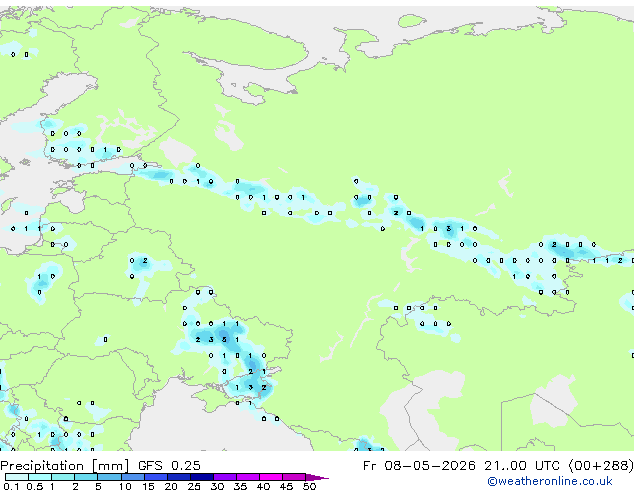Click the above-50 arrow tip of the legend
This screenshot has height=490, width=634.
(317, 477)
